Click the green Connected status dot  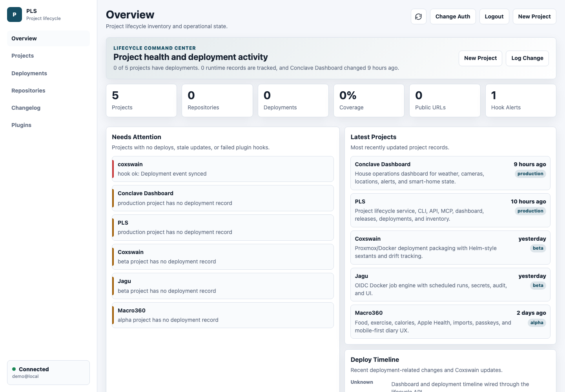click(x=14, y=369)
